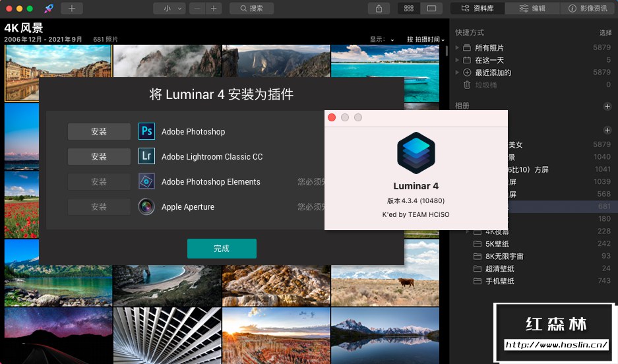The width and height of the screenshot is (618, 364).
Task: Click the circled-plus recently added icon
Action: coord(467,73)
